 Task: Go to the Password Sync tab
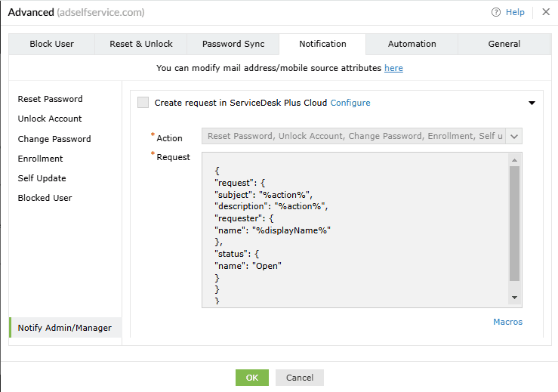tap(233, 44)
